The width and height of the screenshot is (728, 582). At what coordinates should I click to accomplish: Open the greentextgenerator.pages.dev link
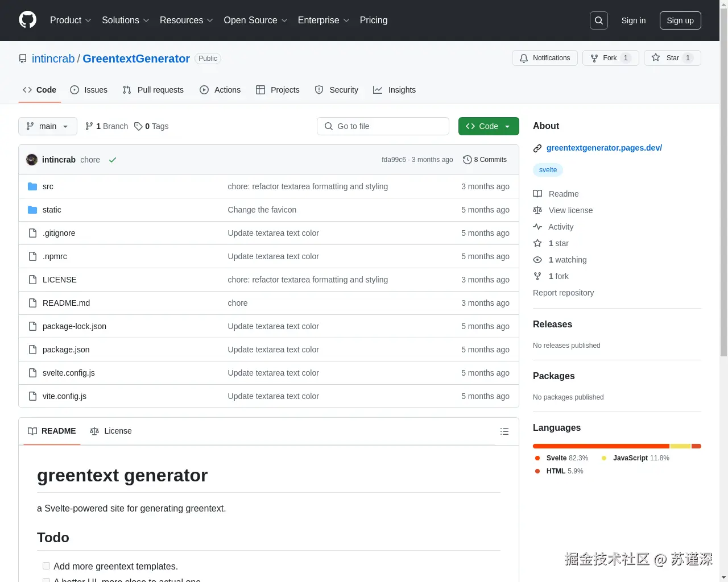(604, 148)
